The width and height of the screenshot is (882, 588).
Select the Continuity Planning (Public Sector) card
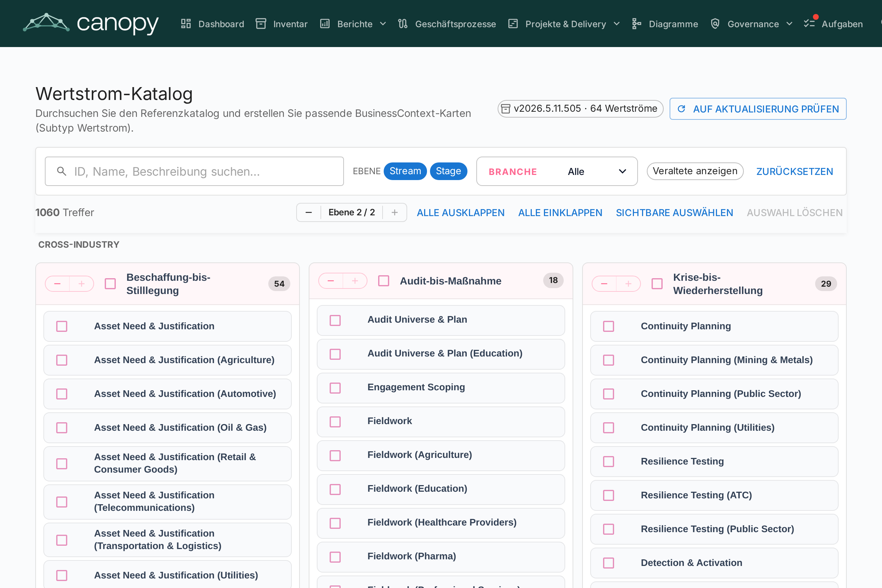(x=714, y=394)
